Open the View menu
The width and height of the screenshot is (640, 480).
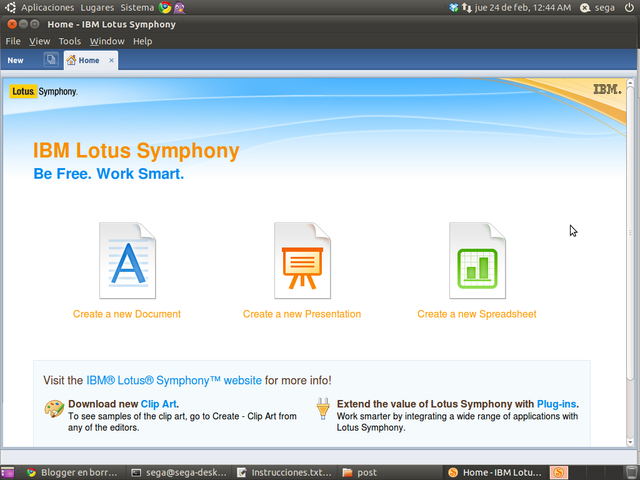40,41
